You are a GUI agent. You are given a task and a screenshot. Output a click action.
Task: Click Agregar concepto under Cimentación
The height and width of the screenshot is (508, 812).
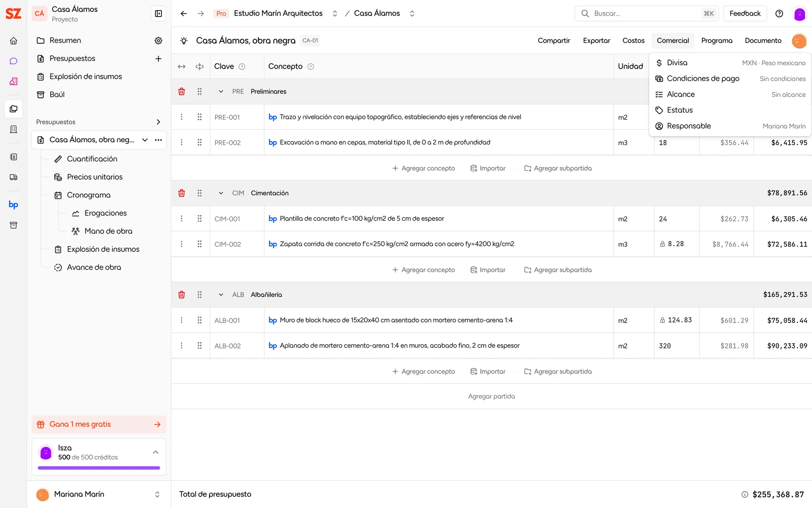pos(424,270)
